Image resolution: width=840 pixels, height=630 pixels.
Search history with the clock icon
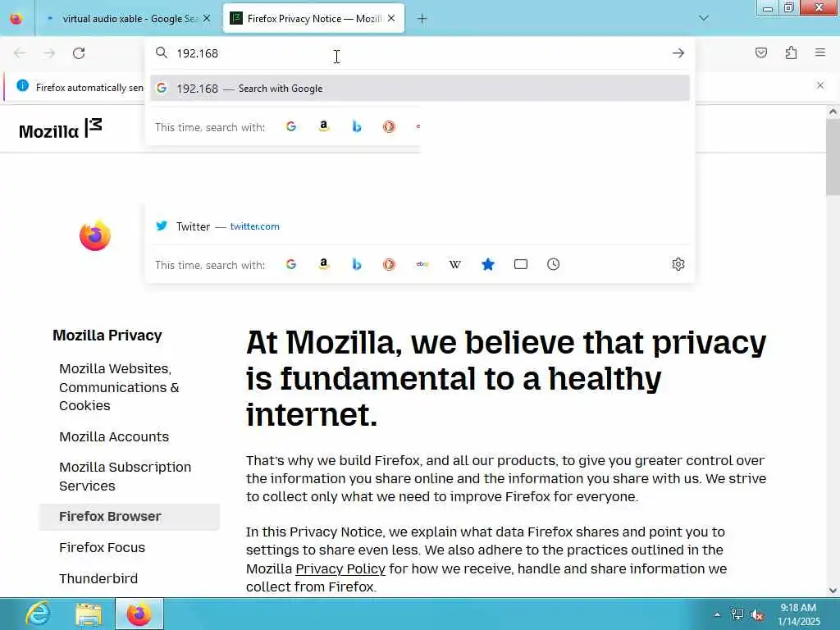(554, 264)
